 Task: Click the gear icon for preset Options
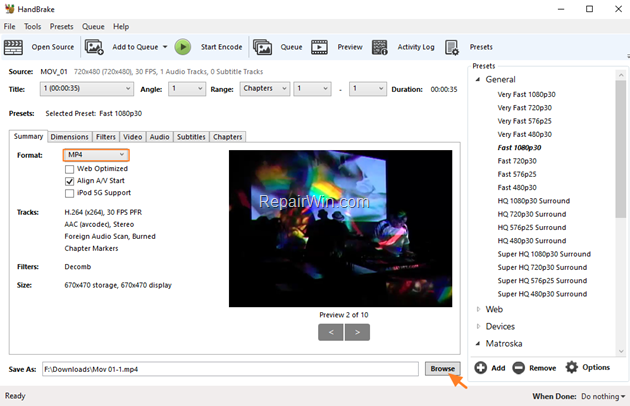click(571, 367)
